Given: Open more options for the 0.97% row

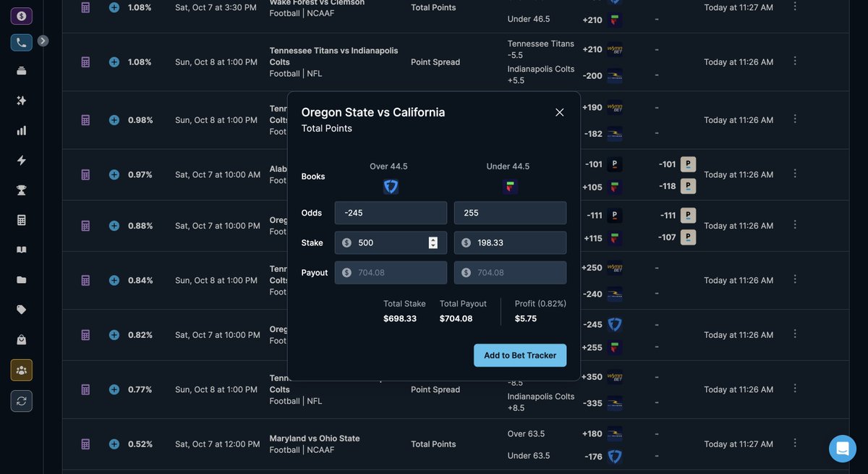Looking at the screenshot, I should pyautogui.click(x=795, y=173).
